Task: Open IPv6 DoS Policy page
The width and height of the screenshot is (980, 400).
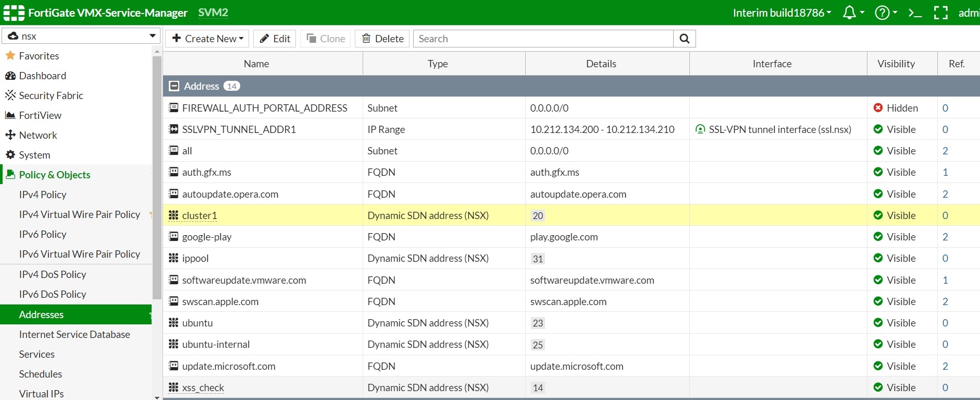Action: click(53, 294)
